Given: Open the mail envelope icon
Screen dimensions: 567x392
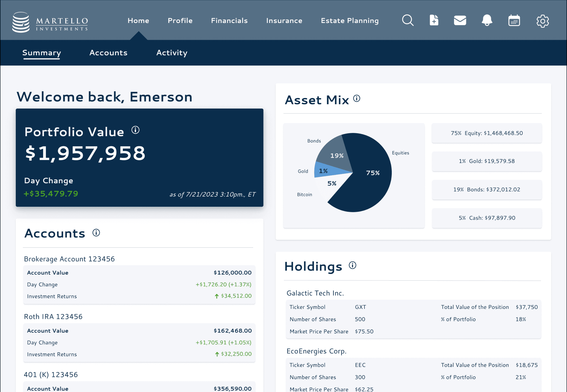Looking at the screenshot, I should coord(460,20).
